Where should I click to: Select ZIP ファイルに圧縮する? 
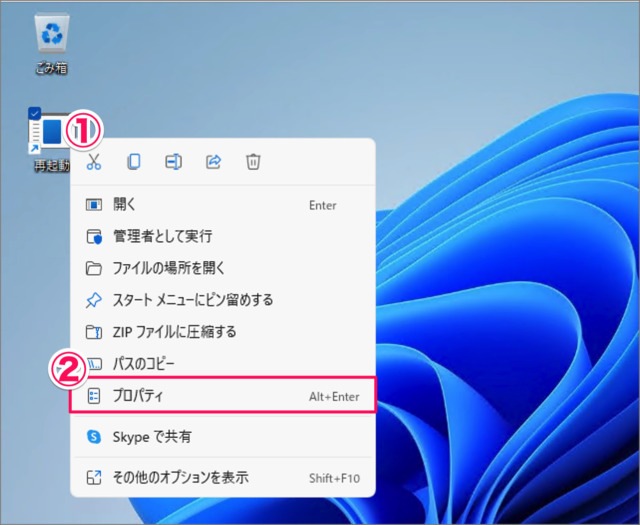click(x=174, y=331)
